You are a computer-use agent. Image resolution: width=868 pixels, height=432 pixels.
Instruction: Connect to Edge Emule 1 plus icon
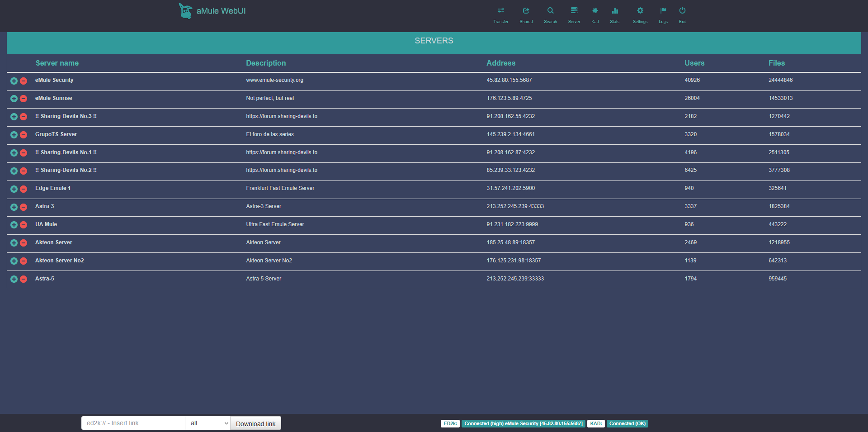click(x=14, y=189)
